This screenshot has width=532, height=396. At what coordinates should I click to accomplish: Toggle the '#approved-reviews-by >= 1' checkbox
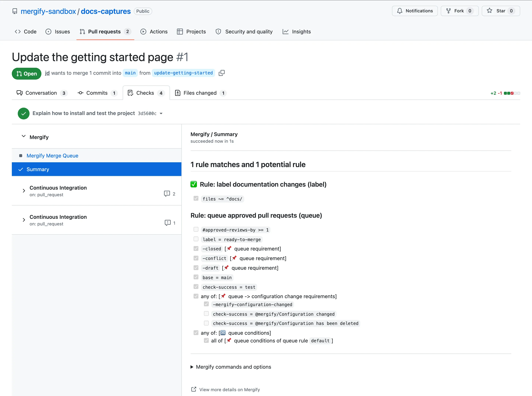tap(196, 229)
